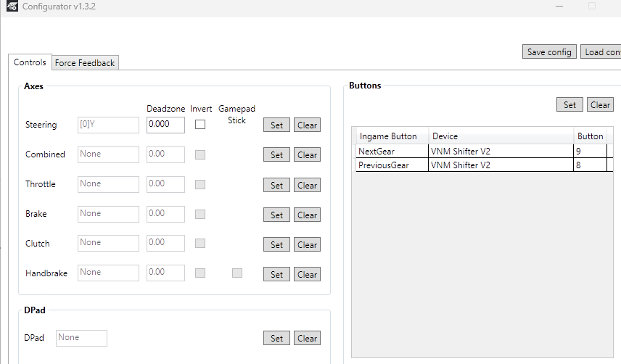This screenshot has width=621, height=364.
Task: Focus the Steering Deadzone input field
Action: [x=165, y=125]
